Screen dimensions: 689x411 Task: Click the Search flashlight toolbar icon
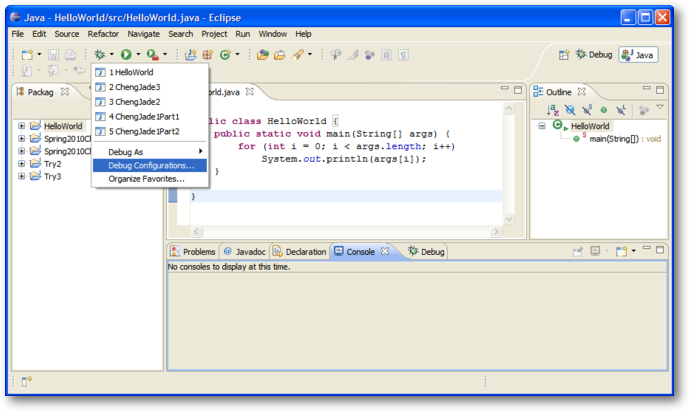tap(298, 55)
